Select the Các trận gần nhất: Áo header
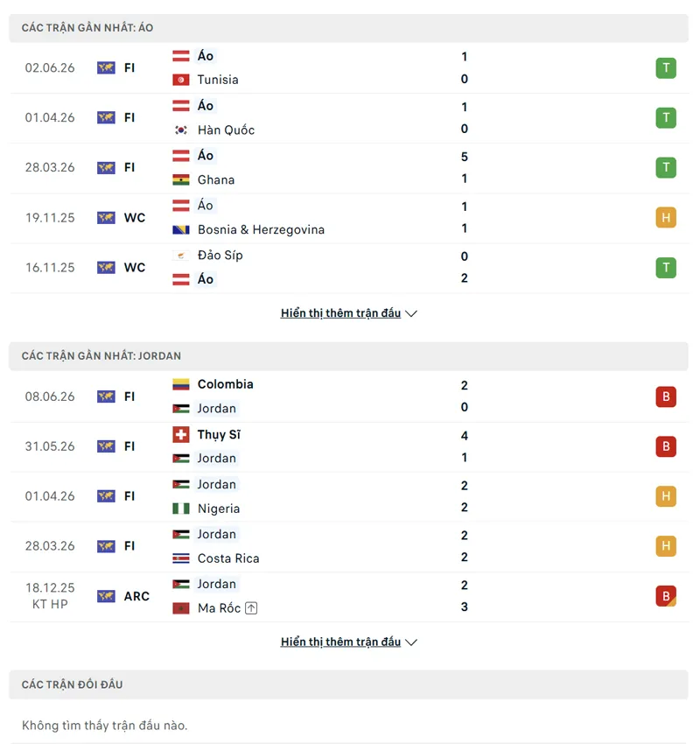This screenshot has width=700, height=744. tap(348, 28)
